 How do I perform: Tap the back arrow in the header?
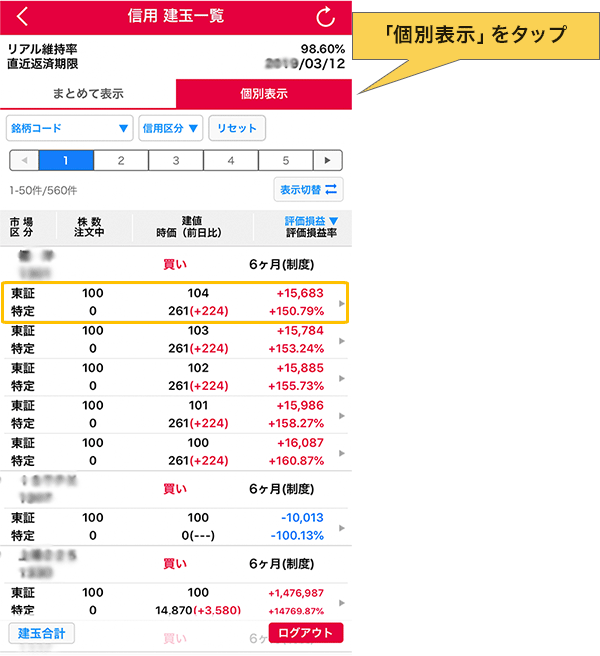click(23, 17)
